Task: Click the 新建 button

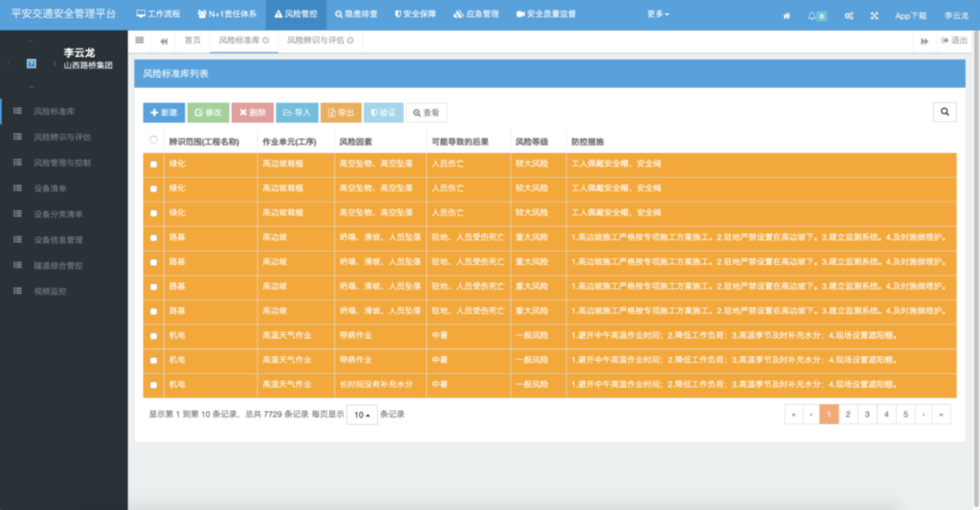Action: pyautogui.click(x=164, y=113)
